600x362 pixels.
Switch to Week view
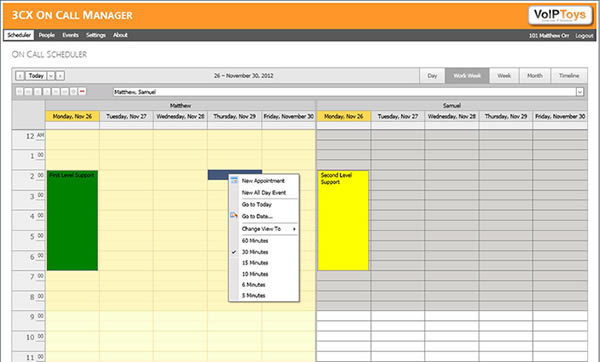click(x=504, y=76)
